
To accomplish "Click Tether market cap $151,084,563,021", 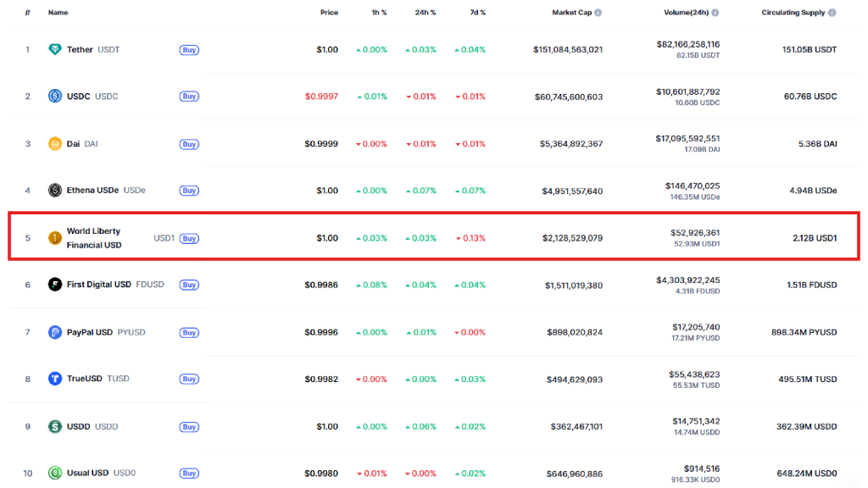I will click(567, 50).
